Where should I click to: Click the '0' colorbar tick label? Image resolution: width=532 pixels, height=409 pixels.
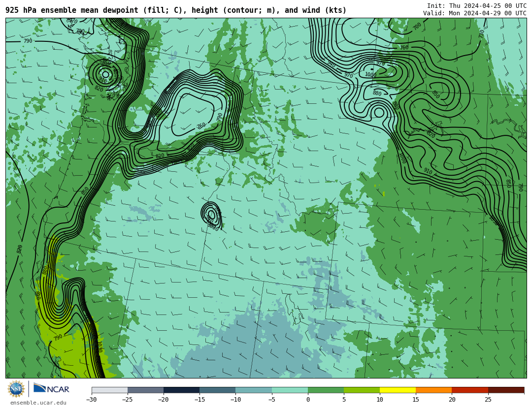tap(308, 400)
